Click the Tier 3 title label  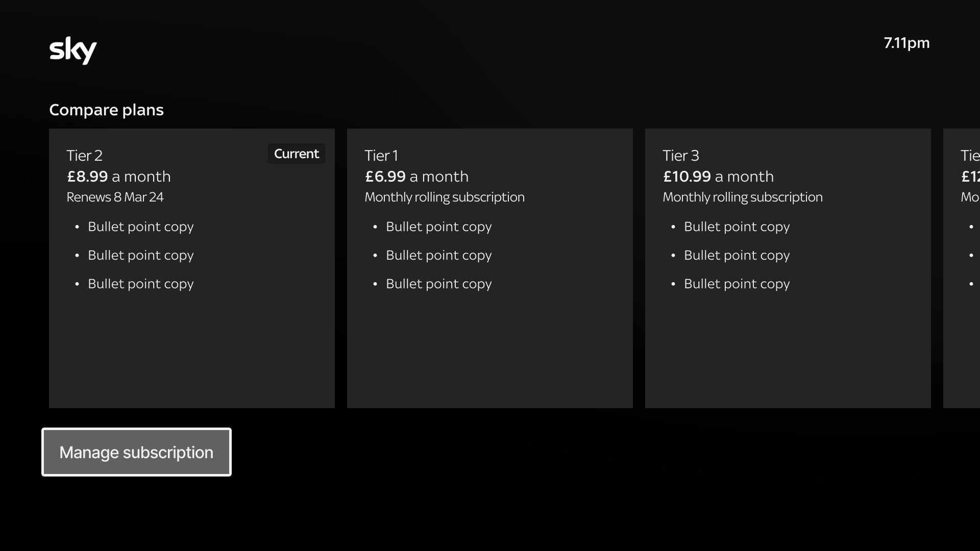pyautogui.click(x=680, y=156)
